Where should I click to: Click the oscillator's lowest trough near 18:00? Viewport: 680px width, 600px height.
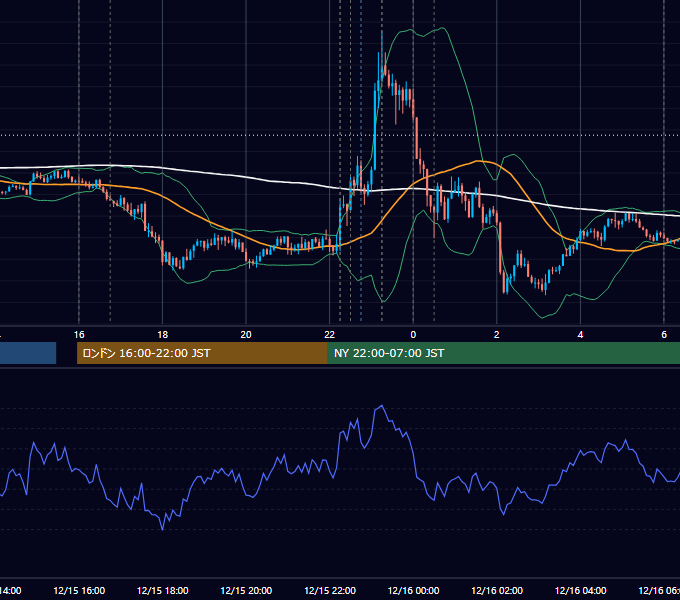tap(163, 528)
